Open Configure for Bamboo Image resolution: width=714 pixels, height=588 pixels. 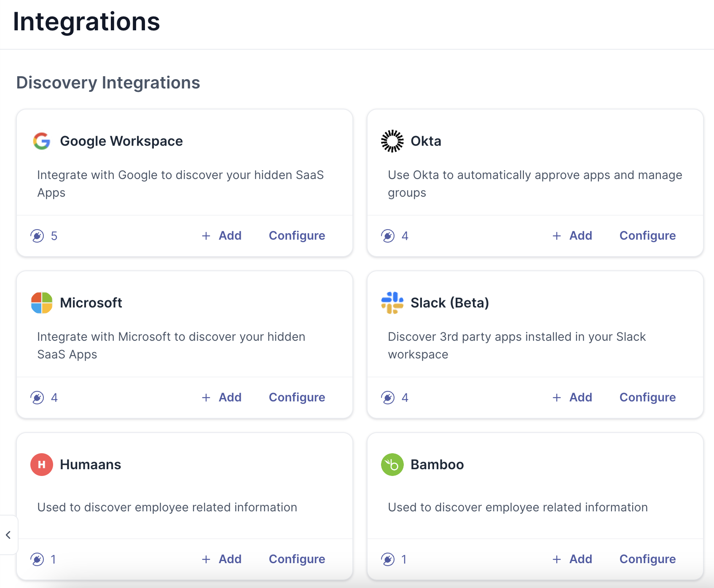point(647,559)
